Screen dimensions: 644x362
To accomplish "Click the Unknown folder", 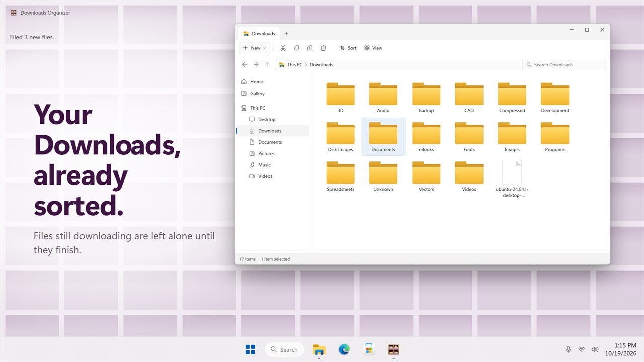I will point(383,176).
